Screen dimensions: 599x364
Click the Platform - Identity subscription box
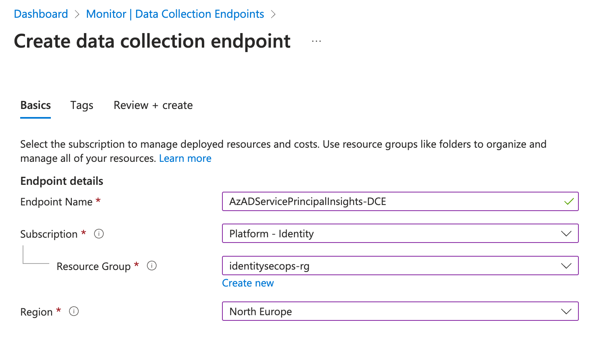click(400, 234)
